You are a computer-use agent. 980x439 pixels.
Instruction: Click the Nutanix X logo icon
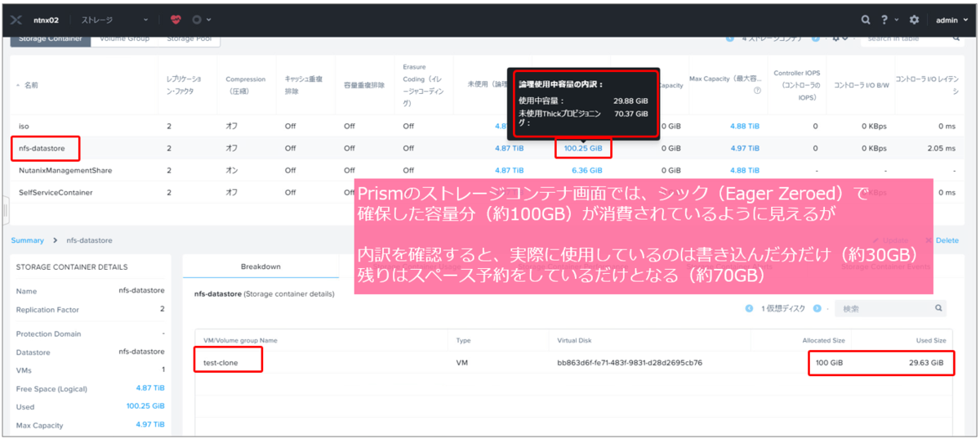pyautogui.click(x=16, y=19)
